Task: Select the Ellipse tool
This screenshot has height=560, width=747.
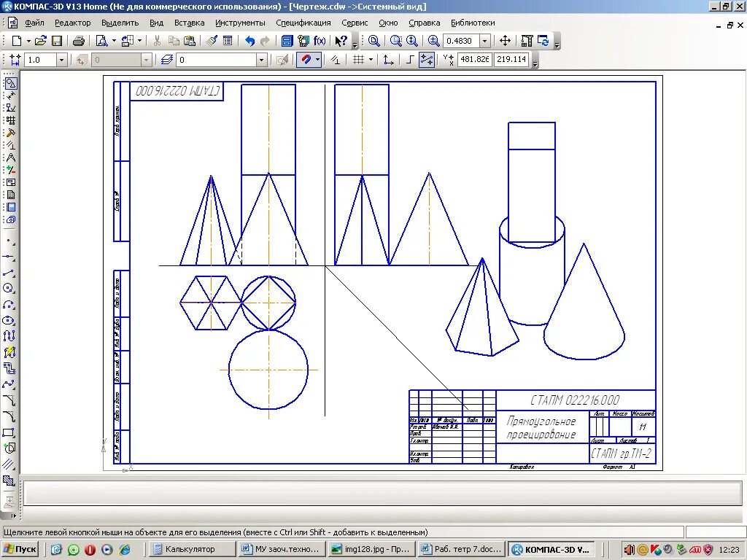Action: tap(9, 321)
